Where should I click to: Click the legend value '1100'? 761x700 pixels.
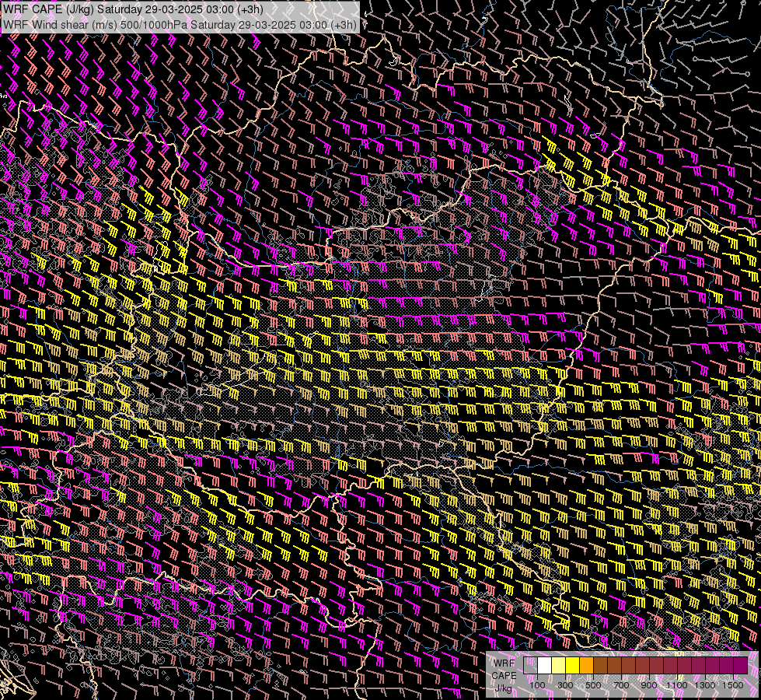pos(676,685)
